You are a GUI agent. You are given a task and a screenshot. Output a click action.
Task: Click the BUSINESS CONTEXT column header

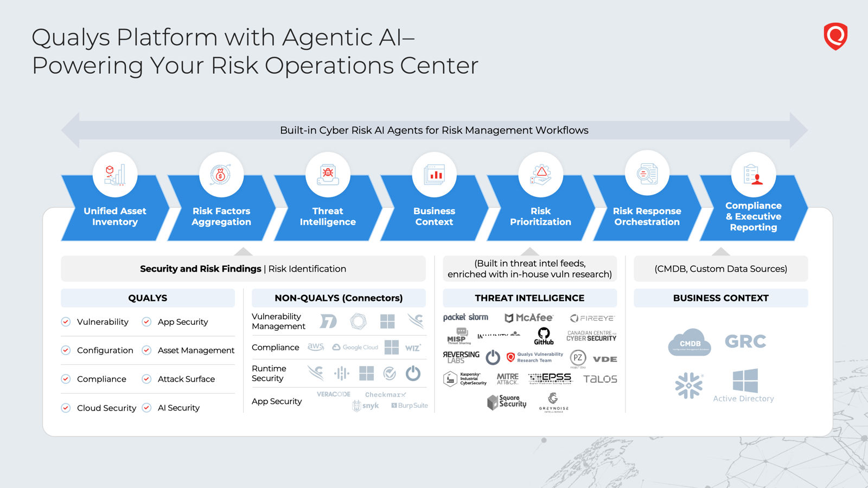tap(721, 298)
